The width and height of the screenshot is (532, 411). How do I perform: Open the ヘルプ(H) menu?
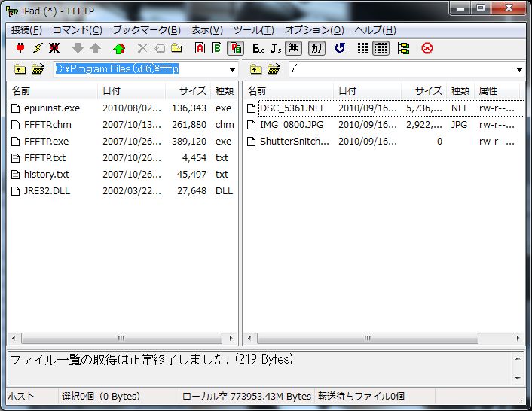375,30
